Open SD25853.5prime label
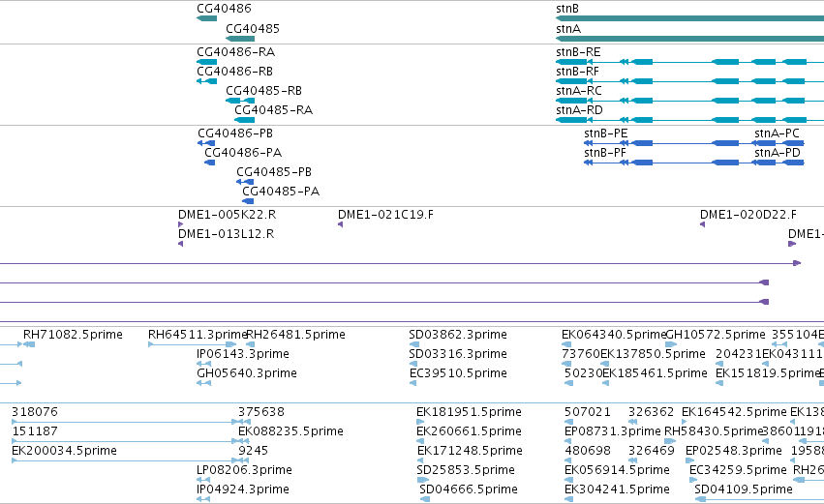The height and width of the screenshot is (504, 824). click(466, 470)
